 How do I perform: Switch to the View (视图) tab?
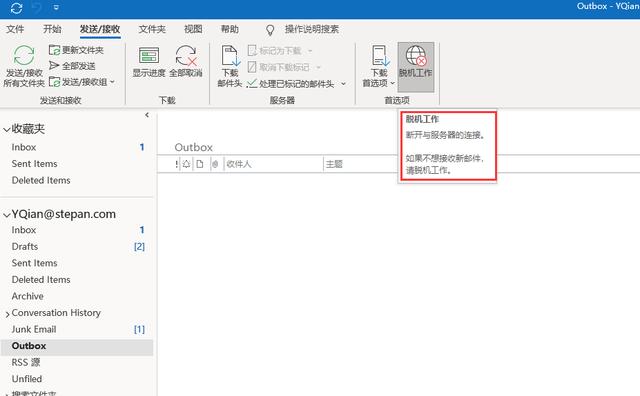coord(193,29)
